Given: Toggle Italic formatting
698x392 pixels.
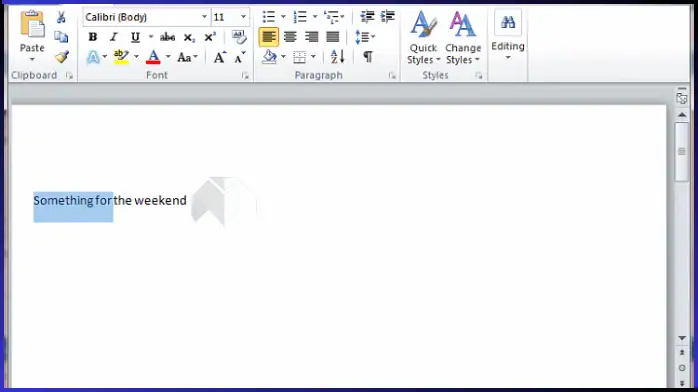Looking at the screenshot, I should tap(114, 37).
